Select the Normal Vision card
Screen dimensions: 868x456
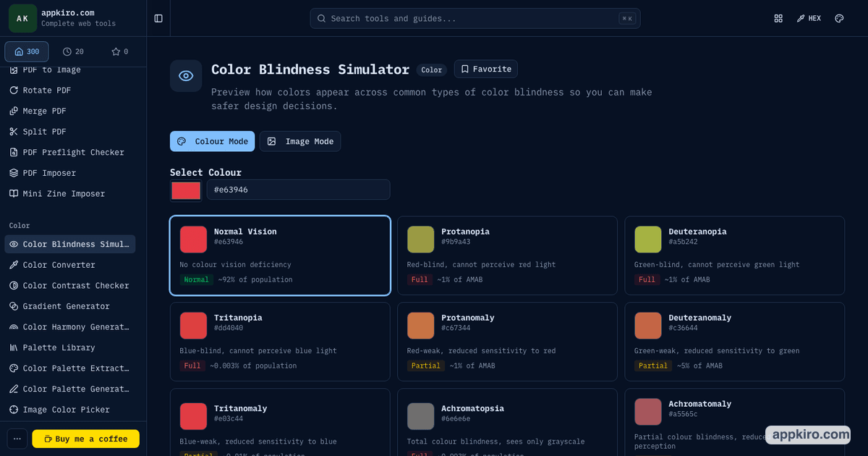point(280,256)
